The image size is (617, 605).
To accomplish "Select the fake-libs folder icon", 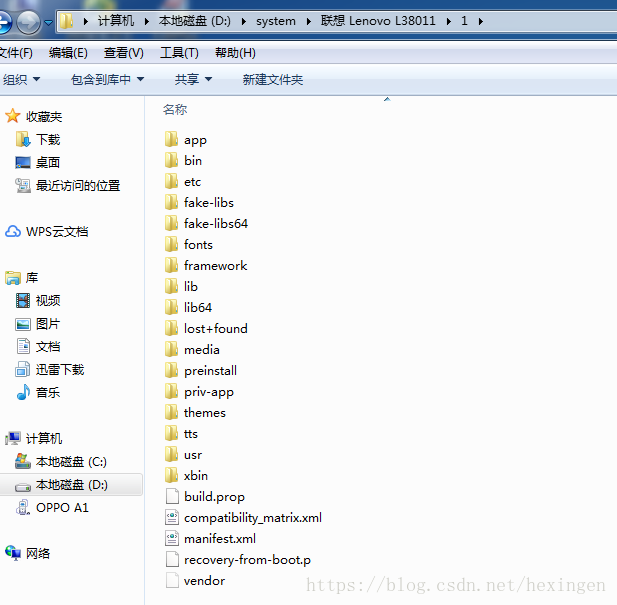I will 171,202.
